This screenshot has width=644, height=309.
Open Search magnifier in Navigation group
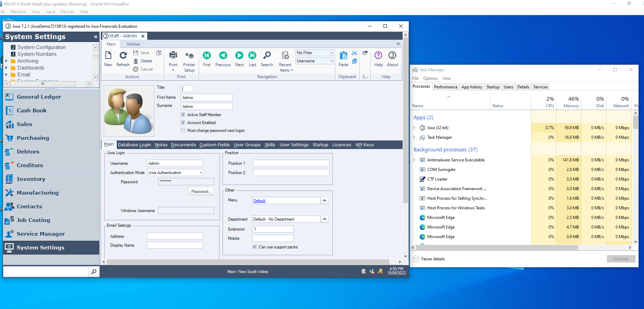(267, 55)
